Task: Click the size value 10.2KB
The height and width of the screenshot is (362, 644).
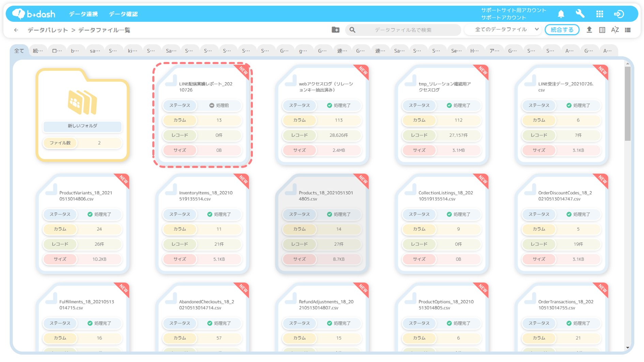Action: (x=99, y=259)
